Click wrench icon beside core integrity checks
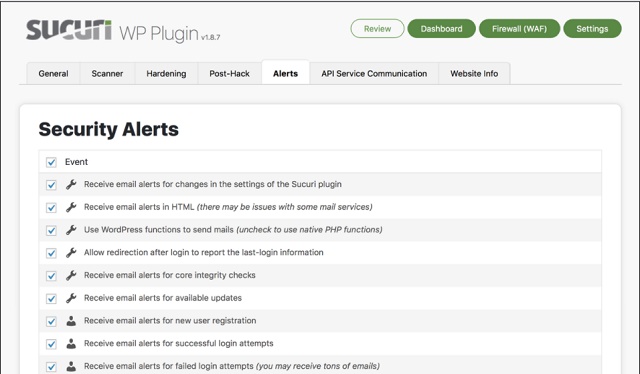 [71, 276]
